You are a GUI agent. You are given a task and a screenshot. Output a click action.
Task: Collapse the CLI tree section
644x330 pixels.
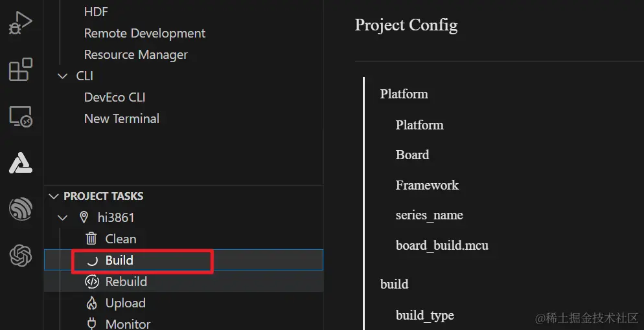[63, 76]
